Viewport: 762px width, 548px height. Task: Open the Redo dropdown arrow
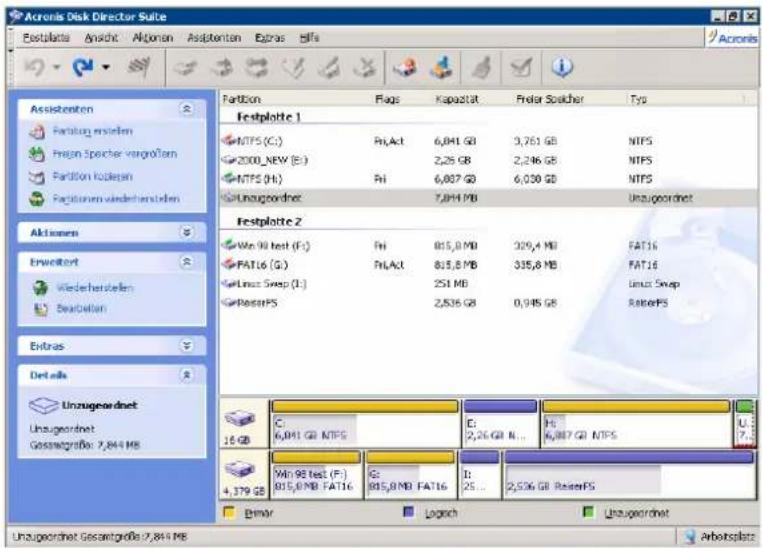(x=105, y=67)
